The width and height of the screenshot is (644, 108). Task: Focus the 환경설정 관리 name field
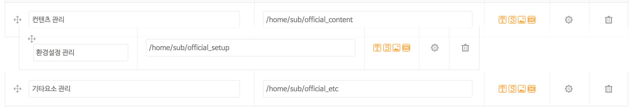(x=81, y=53)
